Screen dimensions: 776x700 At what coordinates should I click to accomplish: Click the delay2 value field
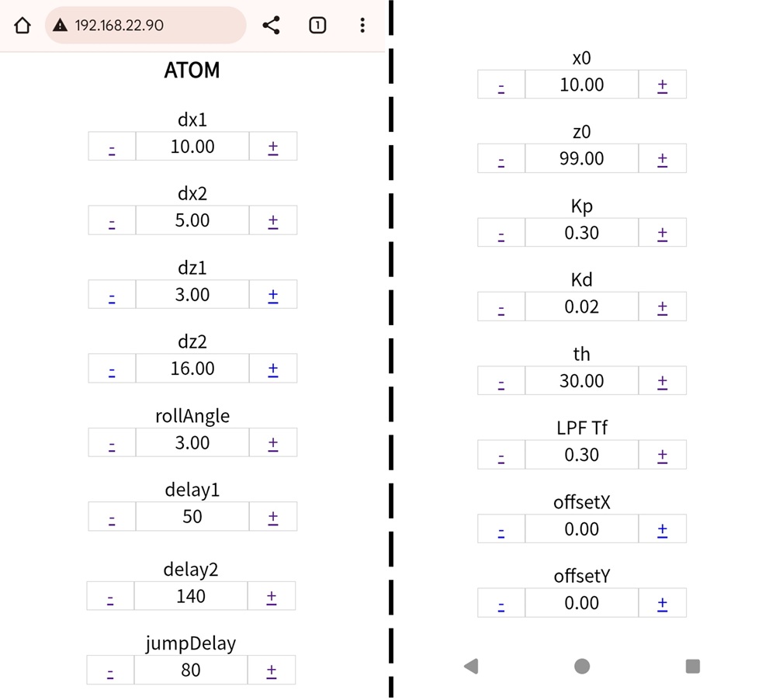pyautogui.click(x=191, y=596)
